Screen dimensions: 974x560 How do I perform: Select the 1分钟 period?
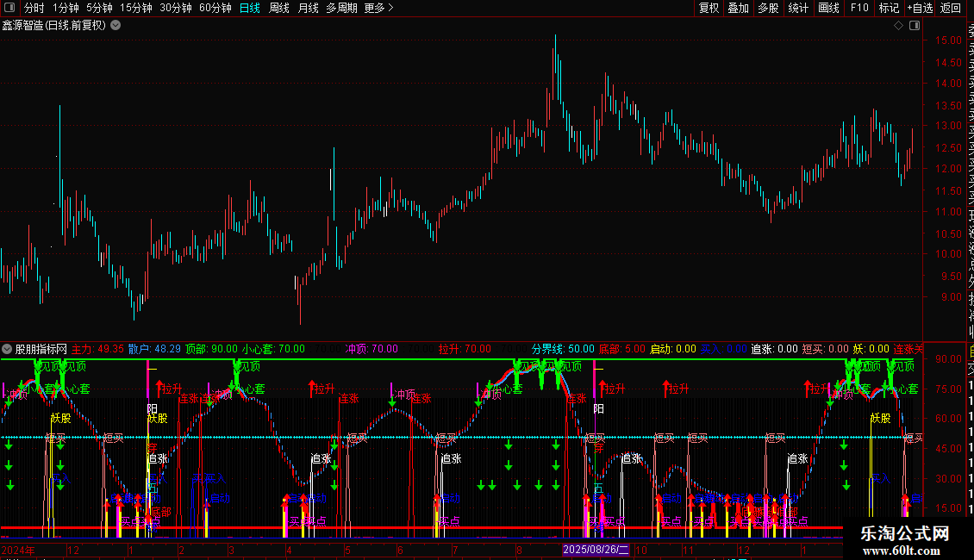point(66,8)
